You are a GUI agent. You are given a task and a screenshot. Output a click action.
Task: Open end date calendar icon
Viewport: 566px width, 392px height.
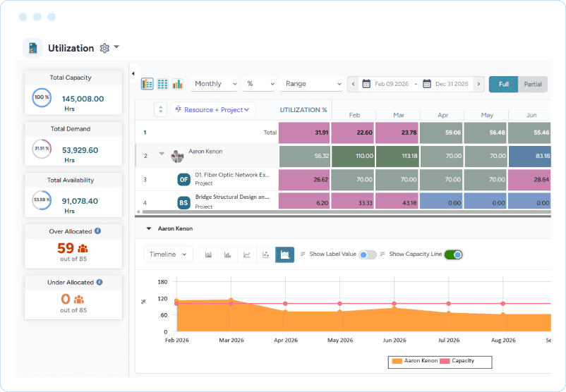(x=427, y=84)
